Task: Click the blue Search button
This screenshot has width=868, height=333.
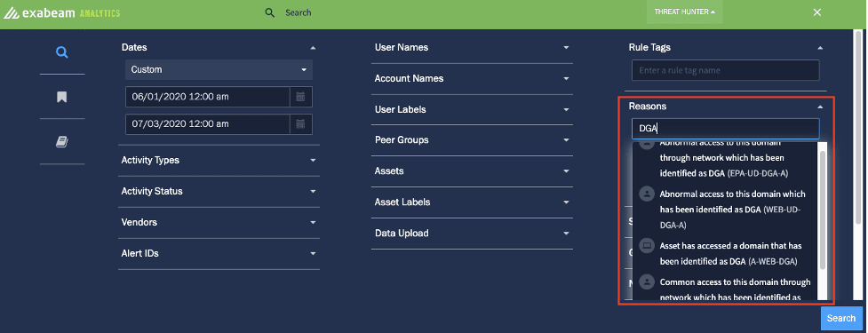Action: tap(840, 318)
